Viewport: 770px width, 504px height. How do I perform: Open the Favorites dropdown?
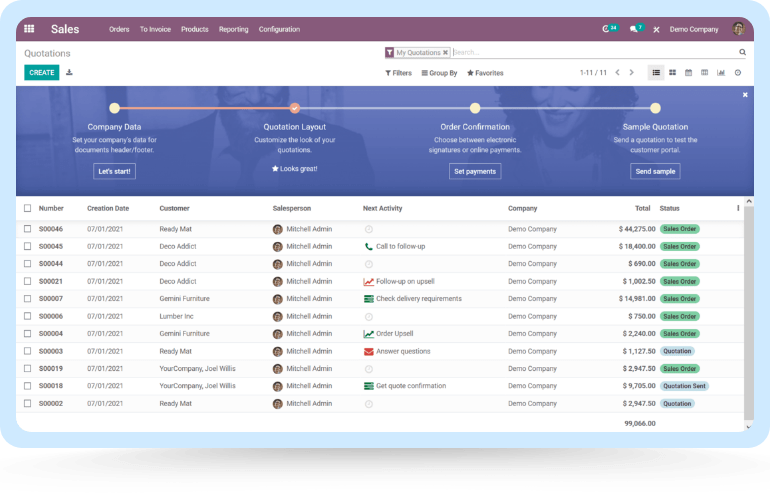click(485, 73)
